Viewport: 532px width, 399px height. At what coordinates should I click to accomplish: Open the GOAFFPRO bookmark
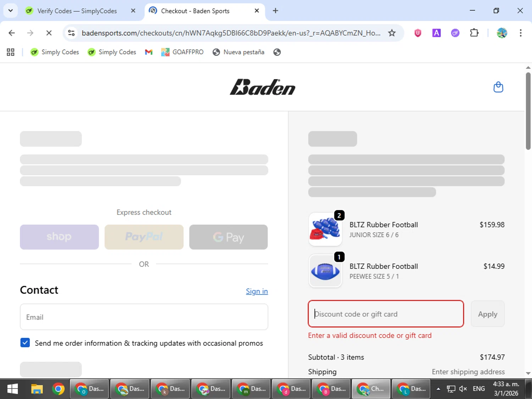182,52
